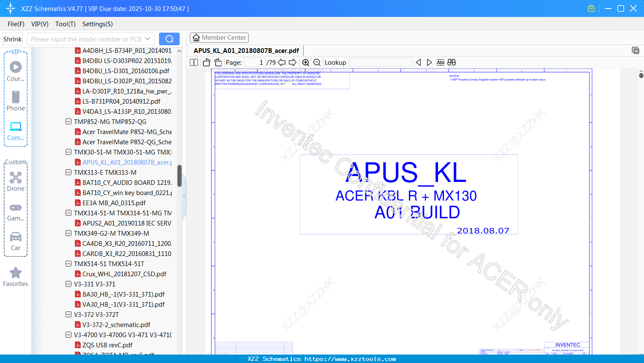Select the APUS_KL_A01_20180807B_acer.pdf tab
Viewport: 644px width, 363px height.
click(x=246, y=51)
